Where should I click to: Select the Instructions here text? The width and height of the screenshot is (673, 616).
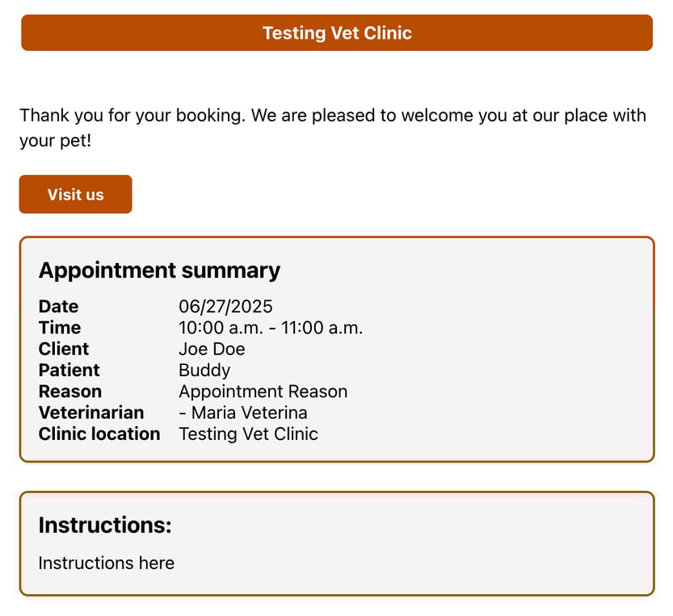(x=107, y=563)
